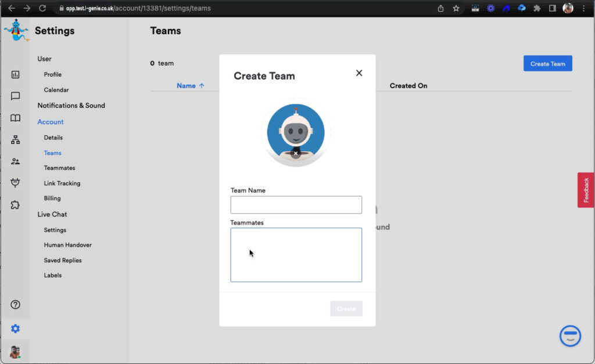
Task: Click the Teammates selection box
Action: (x=296, y=255)
